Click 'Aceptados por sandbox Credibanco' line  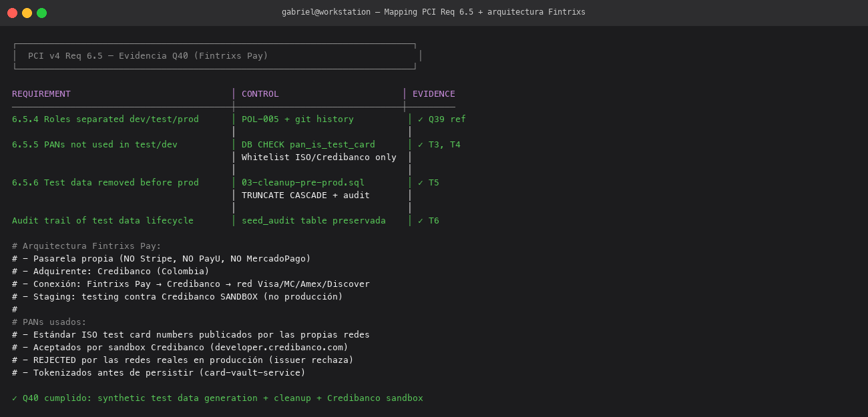pos(180,348)
